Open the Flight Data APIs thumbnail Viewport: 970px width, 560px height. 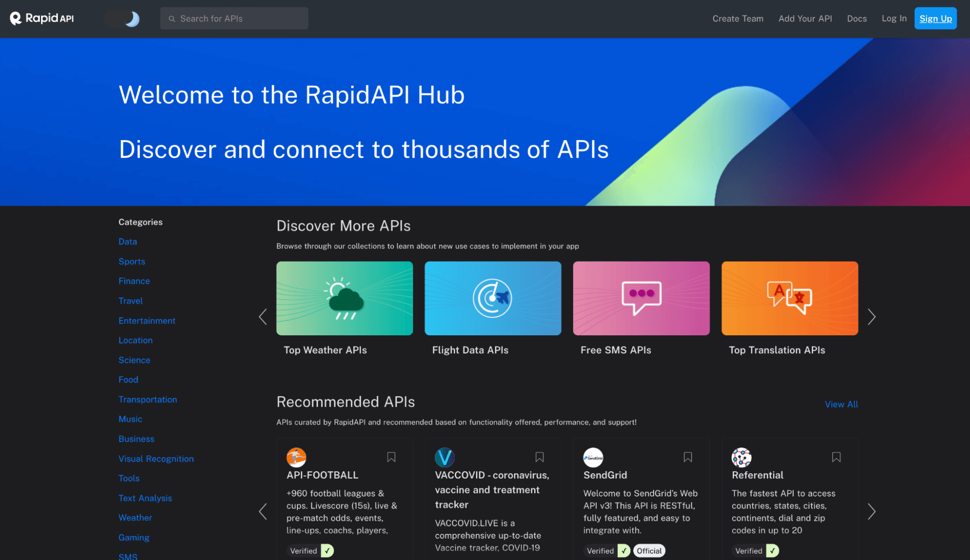click(x=493, y=298)
